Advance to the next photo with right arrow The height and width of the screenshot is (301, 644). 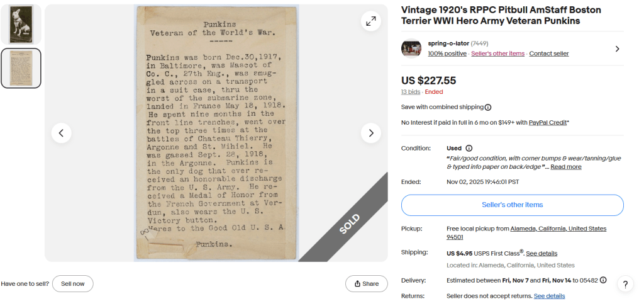point(371,133)
